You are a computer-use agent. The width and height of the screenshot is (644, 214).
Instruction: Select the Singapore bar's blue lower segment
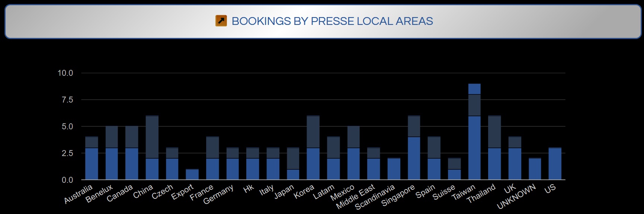414,158
